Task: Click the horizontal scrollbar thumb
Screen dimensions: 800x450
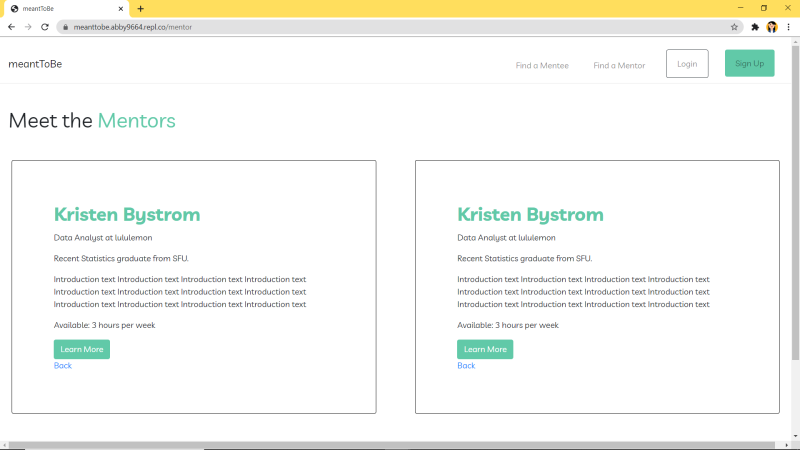Action: (392, 445)
